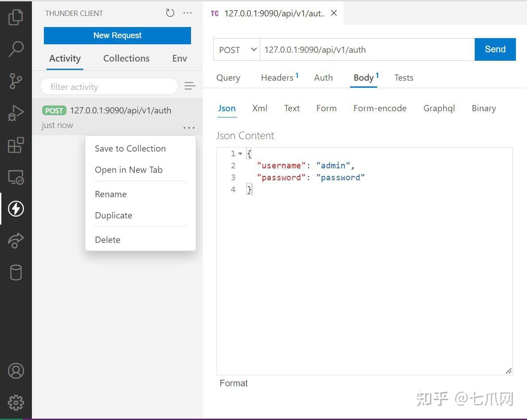Viewport: 527px width, 420px height.
Task: Open the Remote Explorer icon
Action: [16, 176]
